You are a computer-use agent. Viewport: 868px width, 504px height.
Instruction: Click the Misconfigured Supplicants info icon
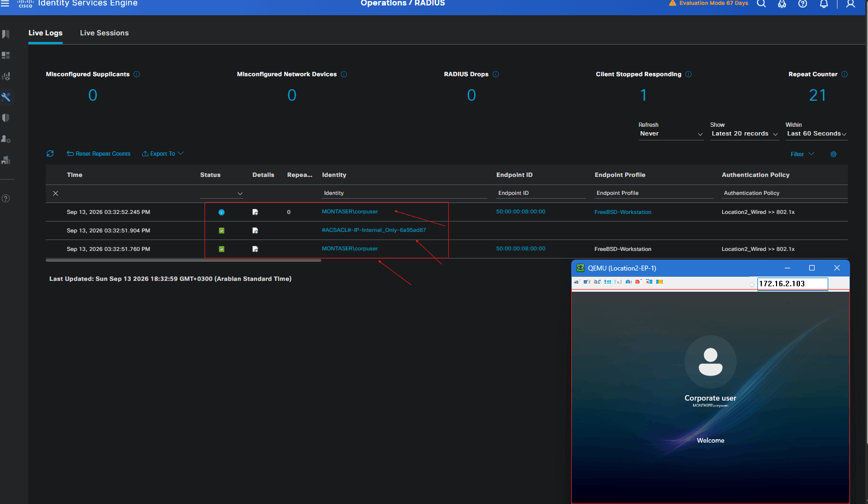point(137,74)
